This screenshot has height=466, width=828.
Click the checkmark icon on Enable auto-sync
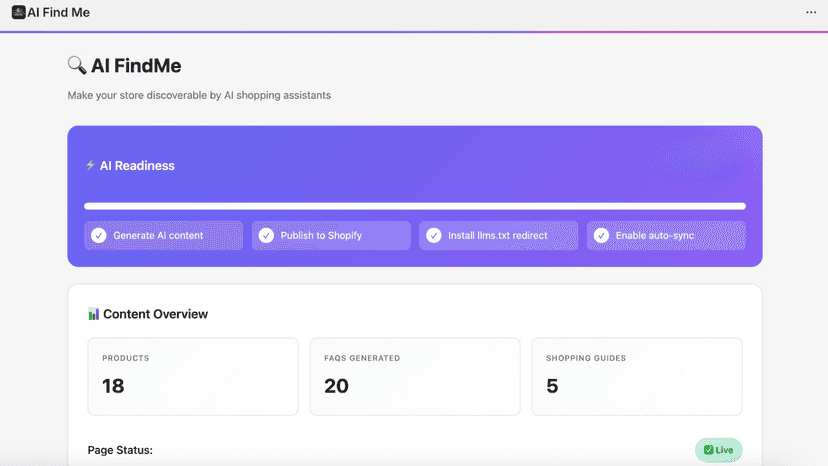(x=601, y=236)
